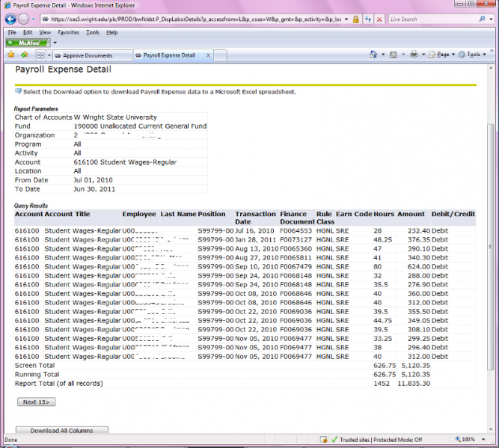Open the zoom level dropdown arrow

point(484,440)
